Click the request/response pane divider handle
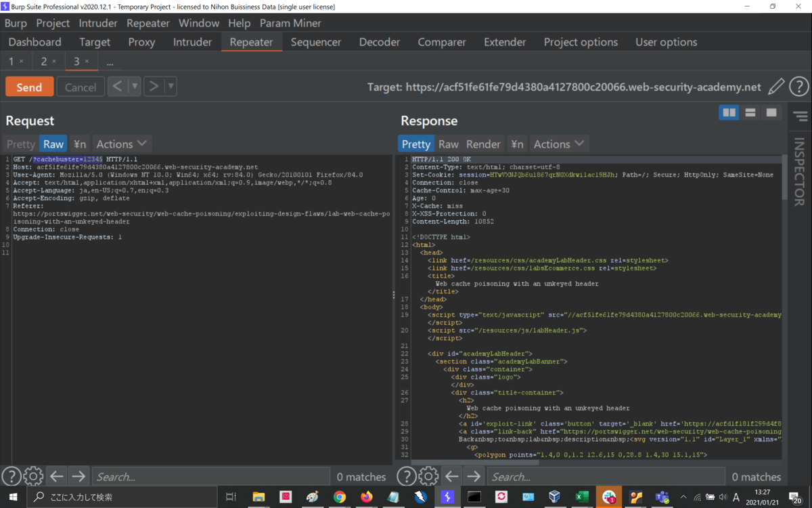Viewport: 812px width, 508px height. pos(394,295)
